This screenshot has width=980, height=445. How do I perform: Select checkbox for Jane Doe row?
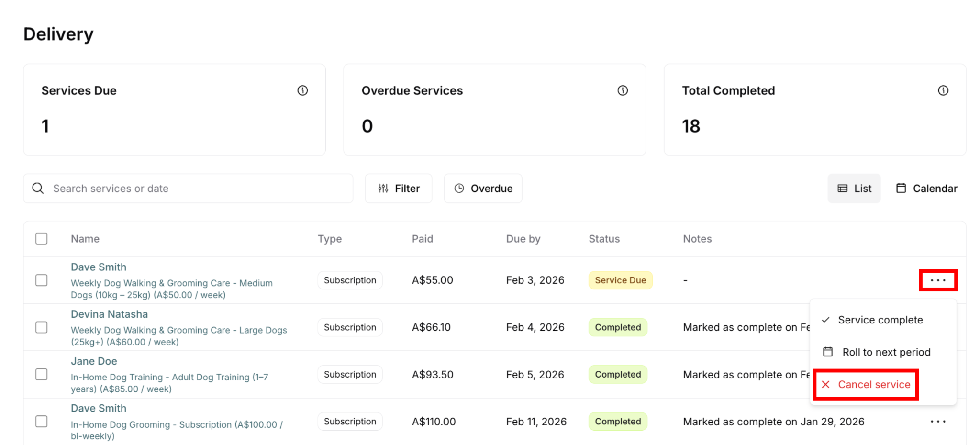coord(42,374)
